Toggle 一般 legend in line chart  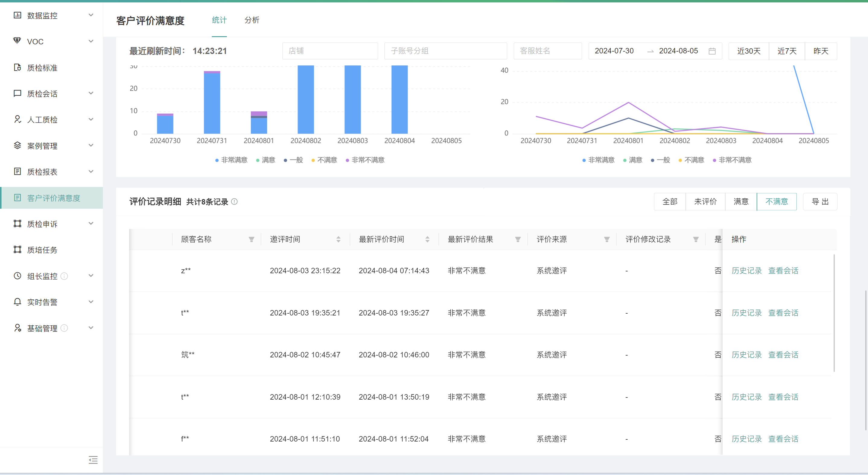coord(660,160)
